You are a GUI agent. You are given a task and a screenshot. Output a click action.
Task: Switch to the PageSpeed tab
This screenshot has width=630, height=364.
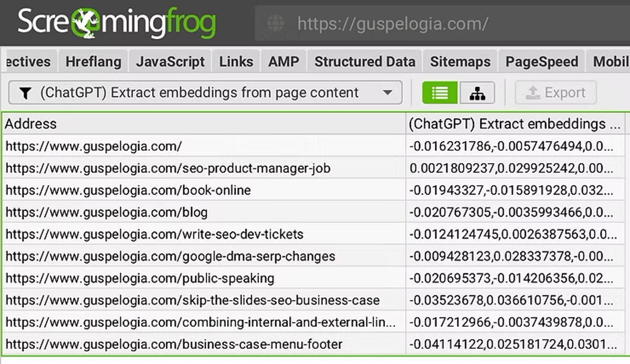(541, 62)
